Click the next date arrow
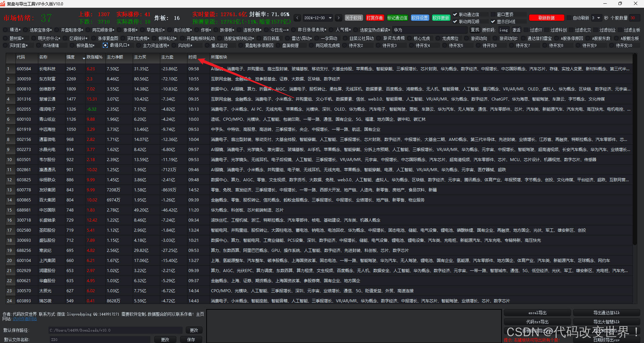 (x=338, y=18)
